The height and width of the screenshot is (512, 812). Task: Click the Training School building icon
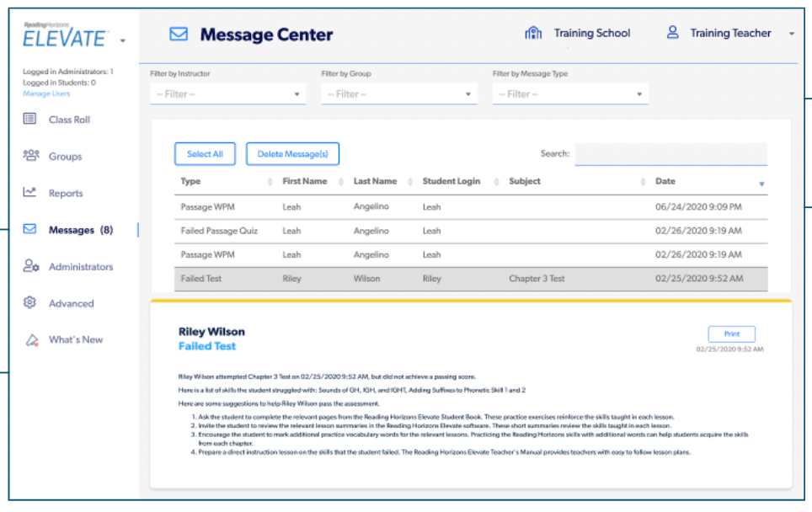(533, 33)
